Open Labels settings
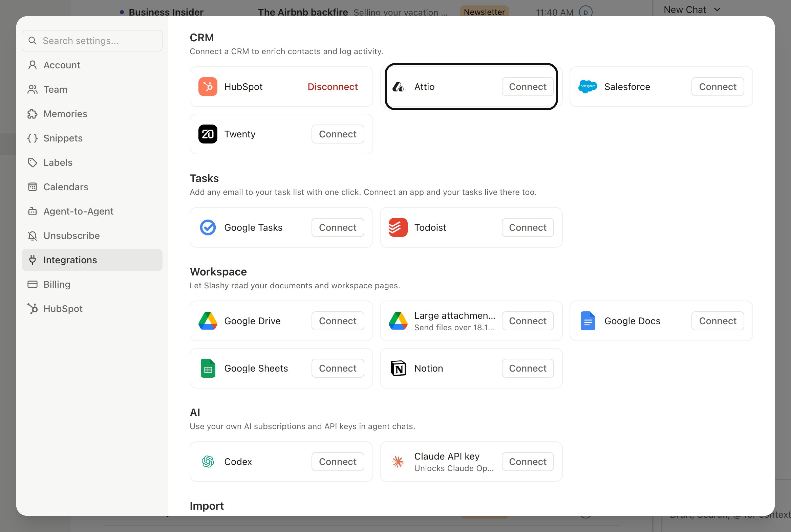 [x=92, y=163]
